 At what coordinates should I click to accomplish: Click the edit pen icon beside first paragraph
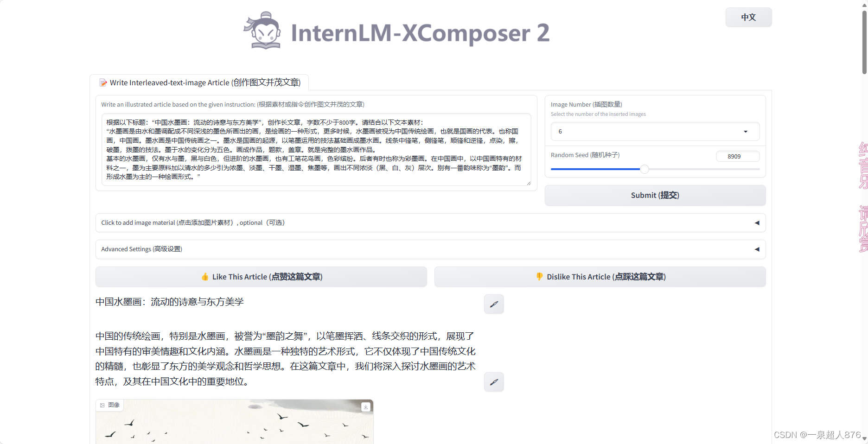494,382
